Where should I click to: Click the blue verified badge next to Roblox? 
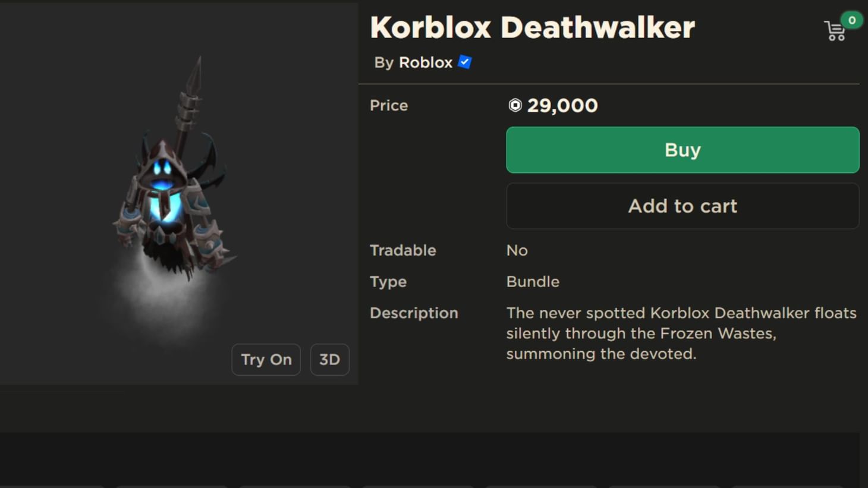(x=464, y=62)
